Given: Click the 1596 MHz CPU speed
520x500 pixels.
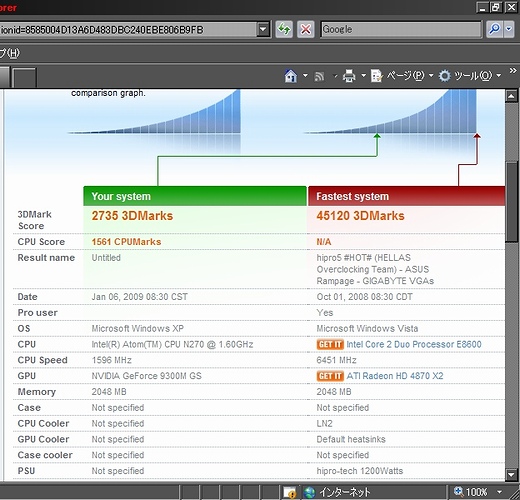Looking at the screenshot, I should pyautogui.click(x=112, y=360).
